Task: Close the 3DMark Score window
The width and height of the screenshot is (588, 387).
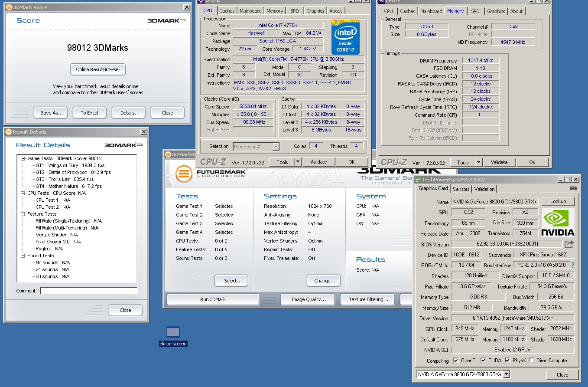Action: (186, 7)
